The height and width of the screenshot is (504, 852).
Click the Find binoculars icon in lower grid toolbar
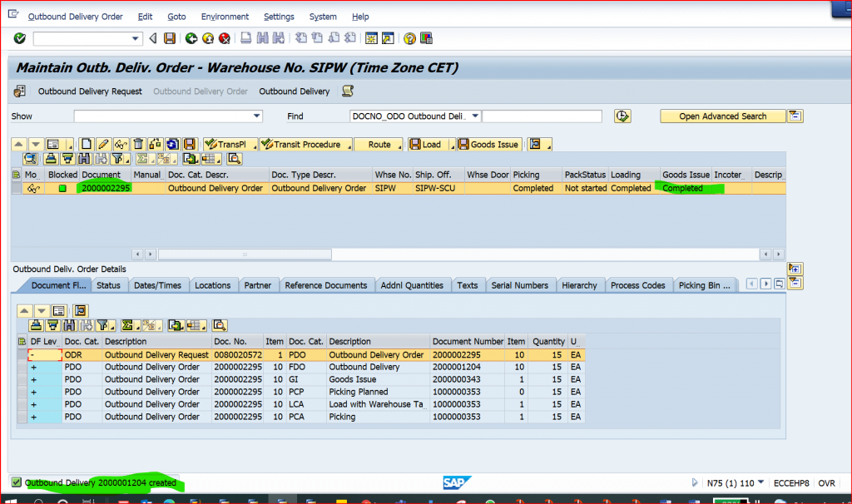coord(70,325)
